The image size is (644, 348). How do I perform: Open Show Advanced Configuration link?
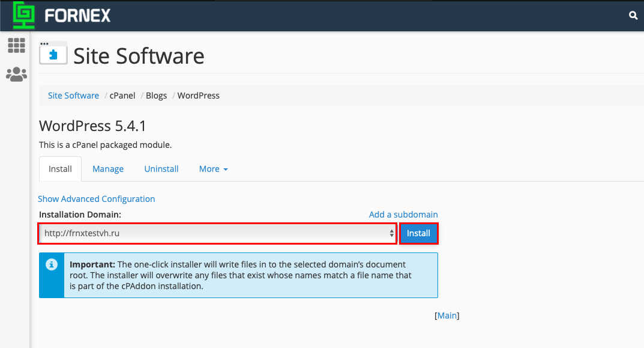click(x=97, y=199)
